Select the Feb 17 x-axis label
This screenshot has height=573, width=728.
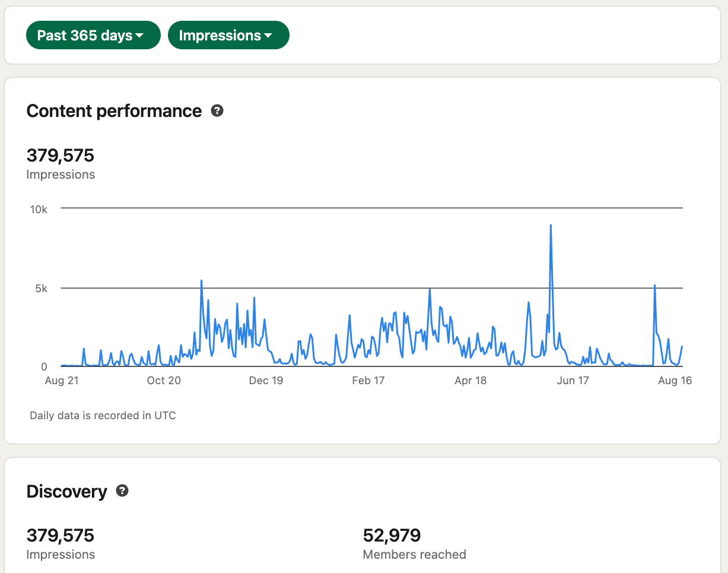click(x=368, y=381)
